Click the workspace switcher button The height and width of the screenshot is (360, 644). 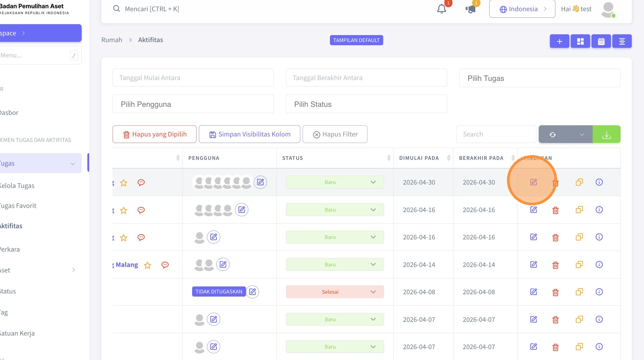40,33
